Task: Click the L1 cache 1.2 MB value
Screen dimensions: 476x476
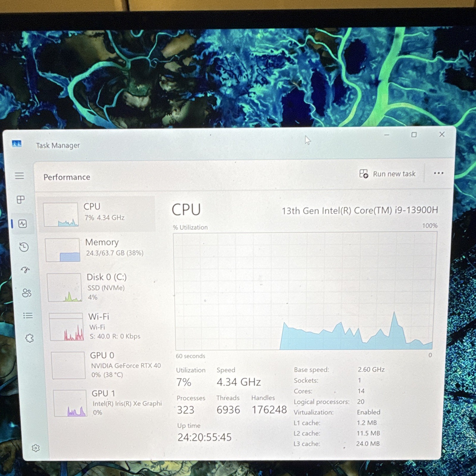Action: [x=367, y=422]
